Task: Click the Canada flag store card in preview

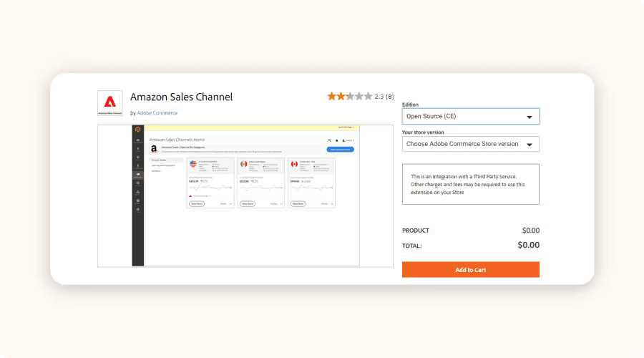Action: [x=312, y=183]
